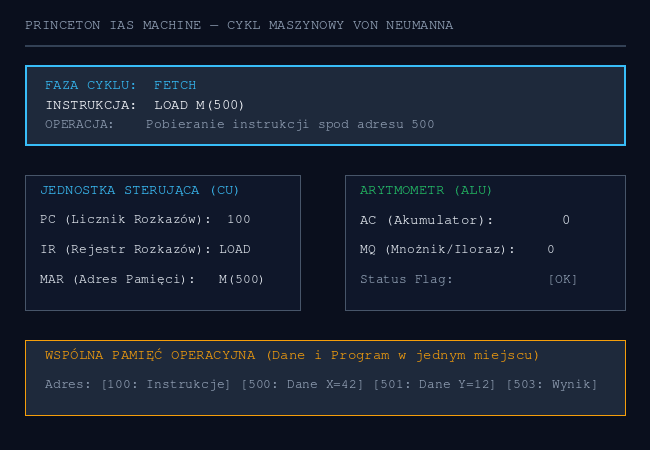Select the MAR (Adres Pamięci) label
The height and width of the screenshot is (450, 650).
click(x=118, y=279)
